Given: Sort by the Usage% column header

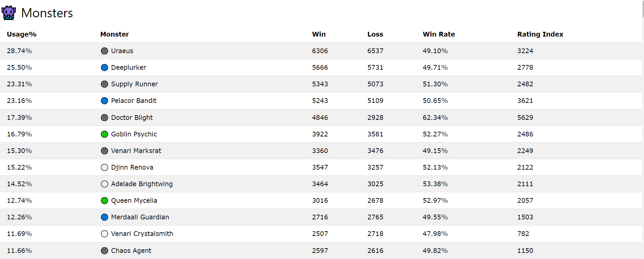Looking at the screenshot, I should coord(22,34).
